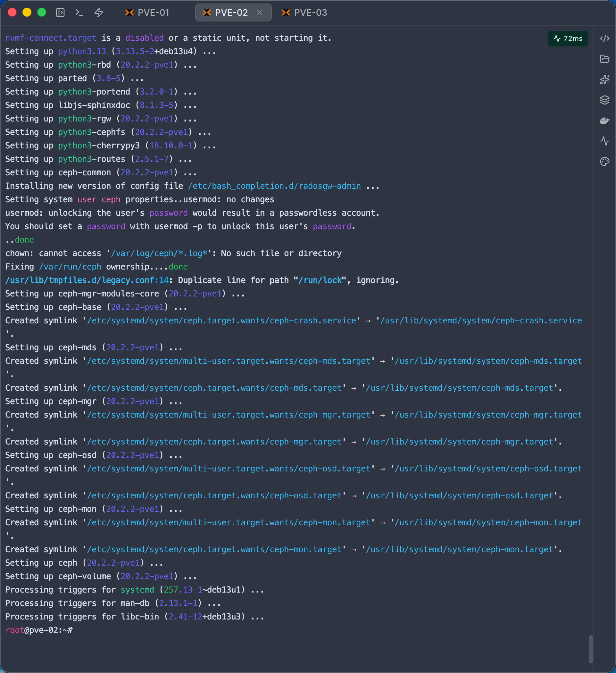Open the layers stack icon
This screenshot has height=673, width=616.
click(605, 100)
